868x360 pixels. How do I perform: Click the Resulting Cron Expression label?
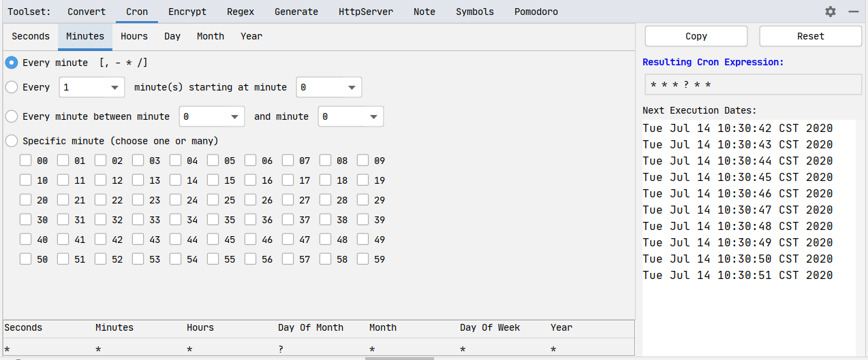pyautogui.click(x=713, y=62)
